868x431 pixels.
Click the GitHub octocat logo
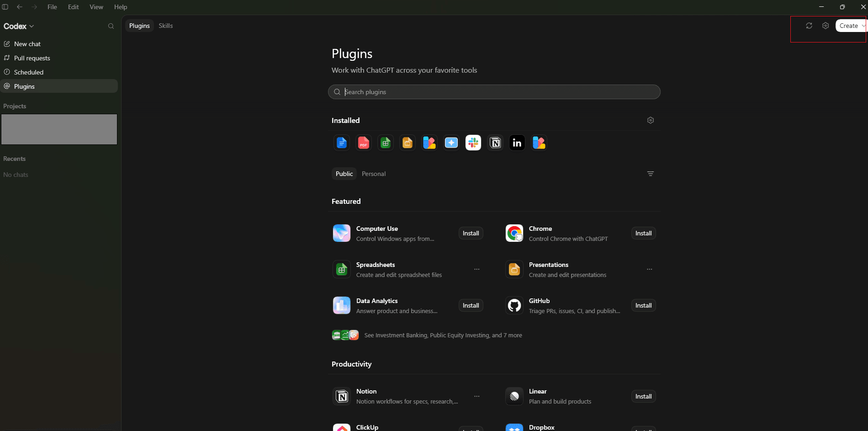coord(514,305)
